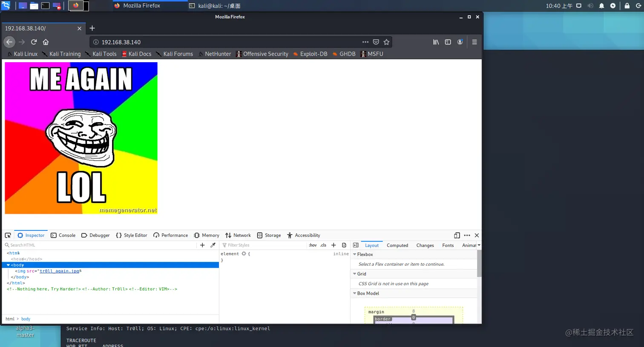This screenshot has width=644, height=347.
Task: Grab a color with the eyedropper
Action: point(213,245)
